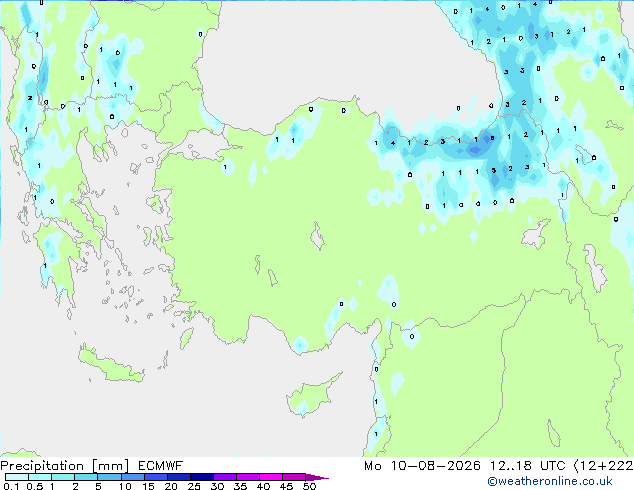The width and height of the screenshot is (634, 490).
Task: Click the 'Mo 10-08-2026' date text
Action: 423,466
